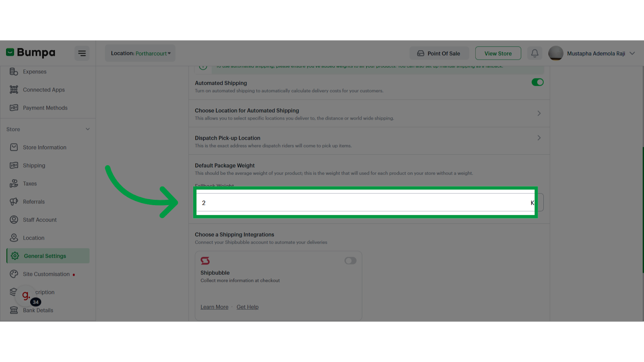Enable the Shipbubble integration toggle

coord(351,261)
